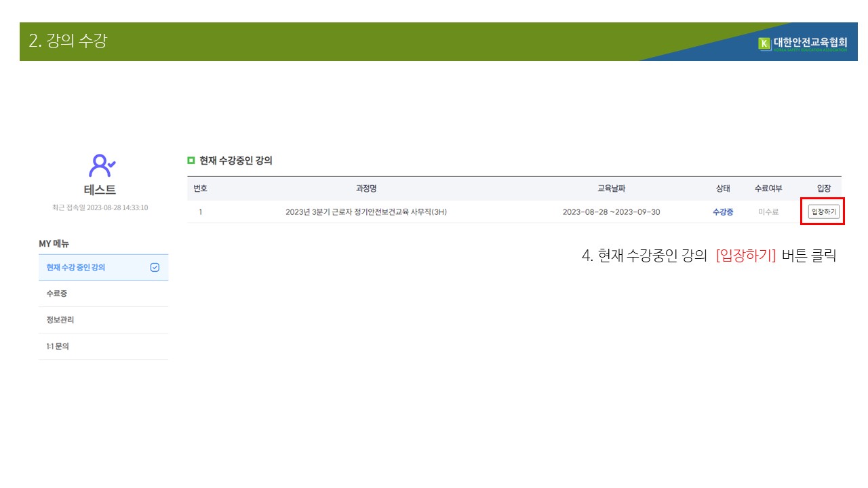This screenshot has height=488, width=868.
Task: Click the 미수료 completion status
Action: point(768,212)
